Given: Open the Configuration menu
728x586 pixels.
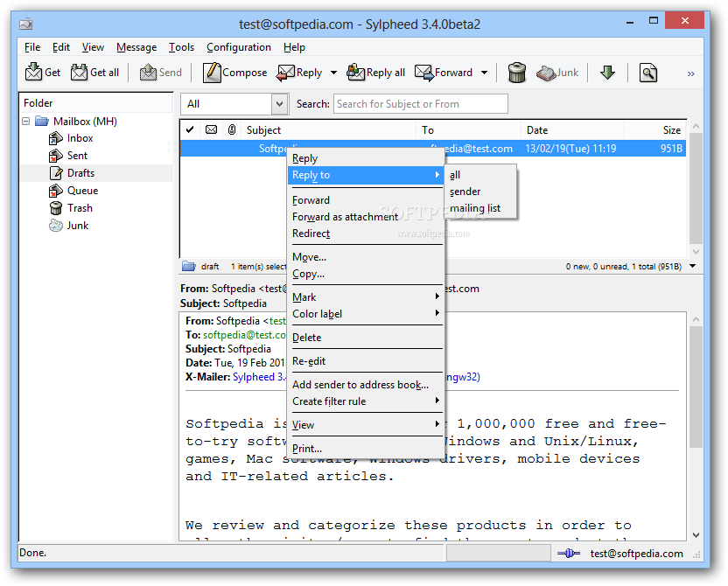Looking at the screenshot, I should click(239, 47).
